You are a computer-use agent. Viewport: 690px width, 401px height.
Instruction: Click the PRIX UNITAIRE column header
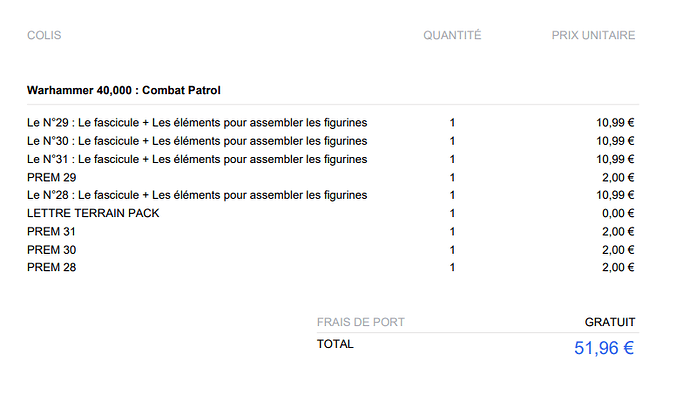click(593, 35)
